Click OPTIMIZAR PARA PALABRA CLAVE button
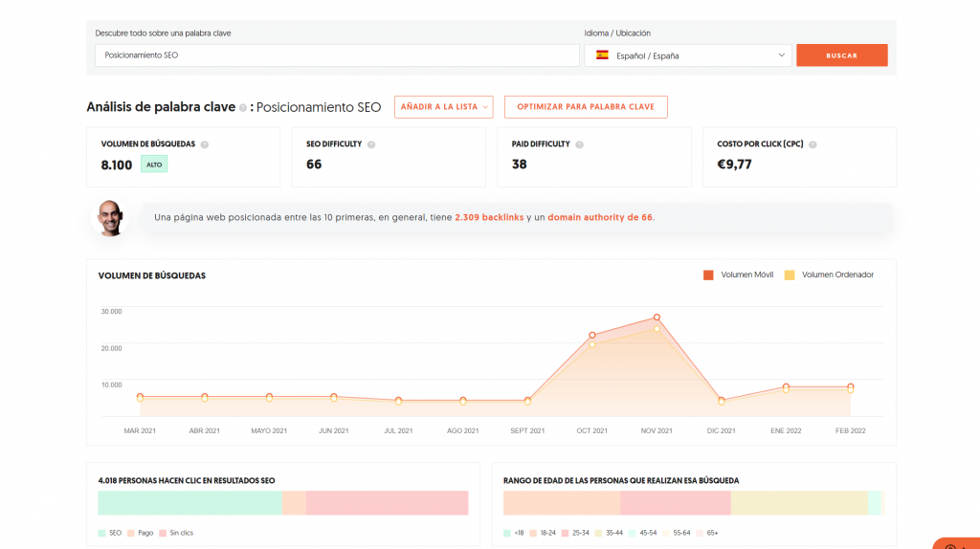Screen dimensions: 980x549 (x=586, y=107)
